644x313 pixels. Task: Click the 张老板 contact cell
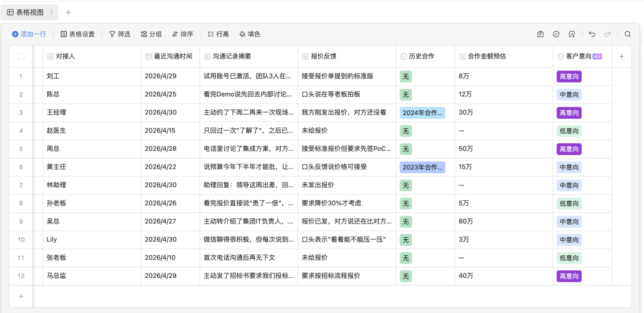point(92,258)
